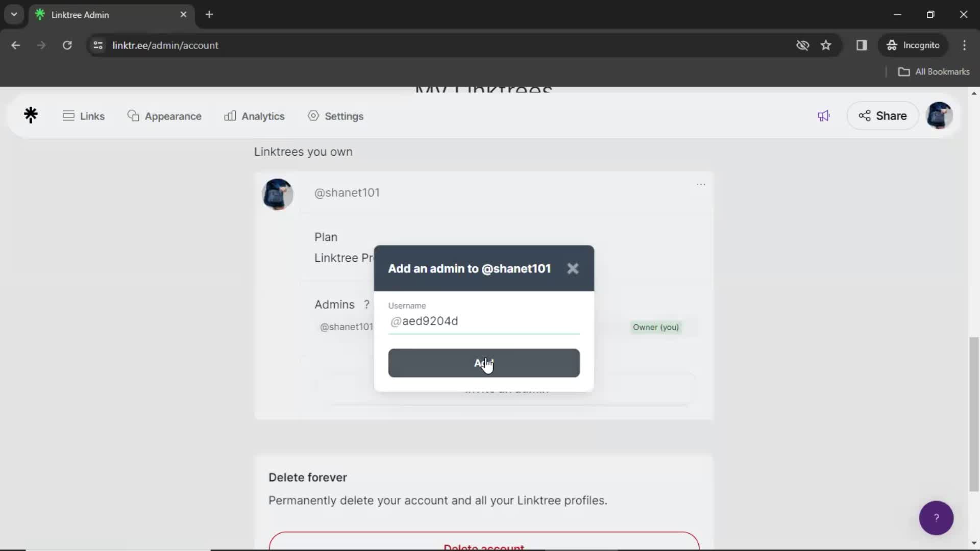This screenshot has height=551, width=980.
Task: Open the Appearance tab in navigation
Action: pyautogui.click(x=165, y=116)
